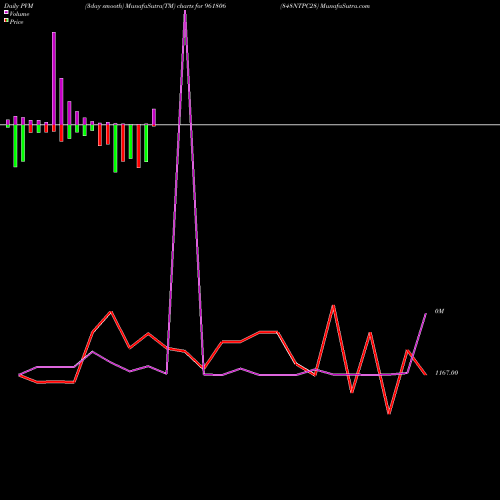Click the 'Daily PVM' title text

pos(19,6)
